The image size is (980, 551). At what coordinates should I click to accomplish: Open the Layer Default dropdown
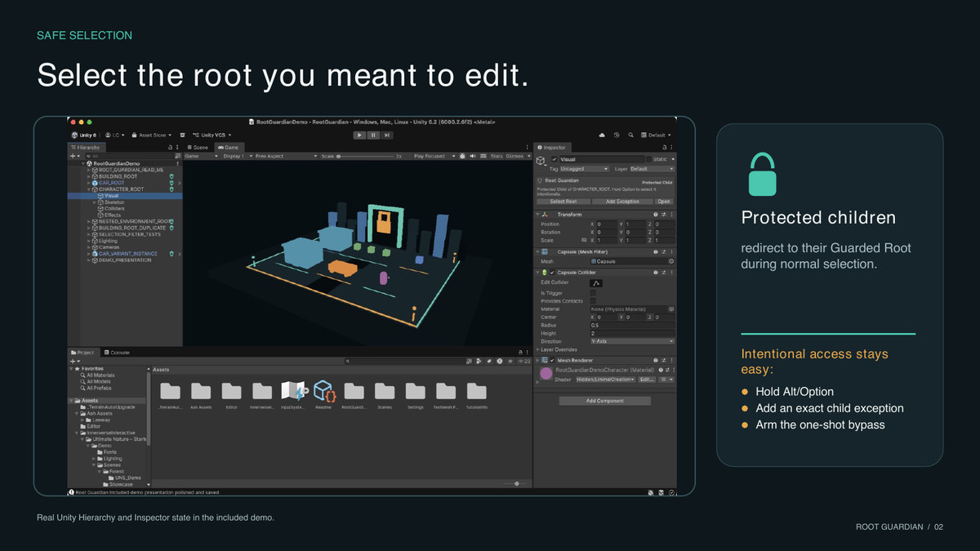point(652,169)
